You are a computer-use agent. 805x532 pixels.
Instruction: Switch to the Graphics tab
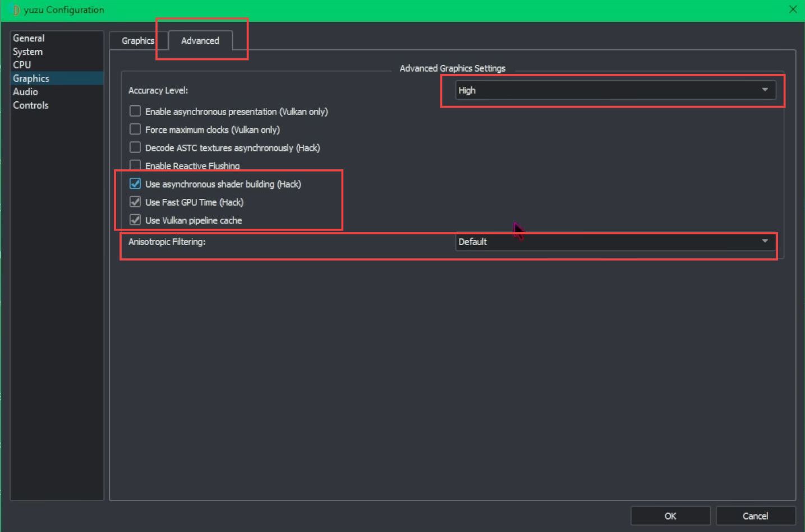(138, 41)
